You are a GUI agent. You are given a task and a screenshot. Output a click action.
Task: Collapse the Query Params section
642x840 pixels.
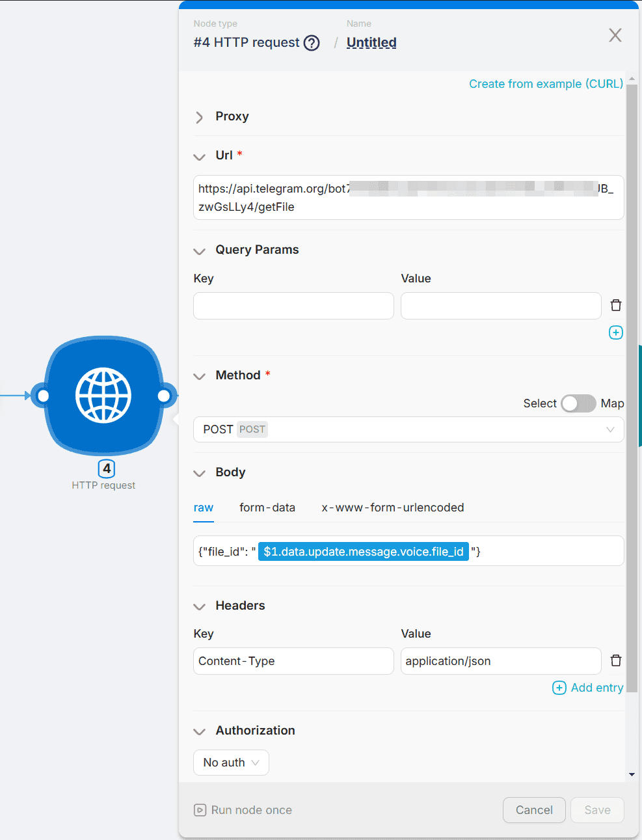coord(200,251)
